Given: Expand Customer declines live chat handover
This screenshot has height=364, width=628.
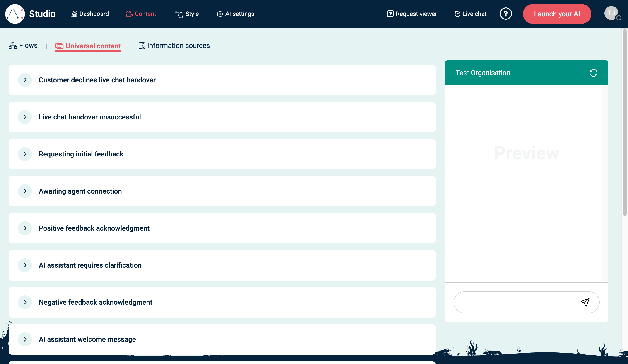Looking at the screenshot, I should pos(25,80).
